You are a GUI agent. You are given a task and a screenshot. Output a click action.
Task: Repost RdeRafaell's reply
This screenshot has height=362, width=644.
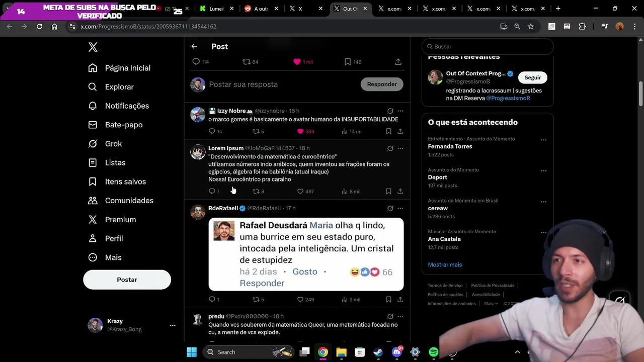[256, 299]
